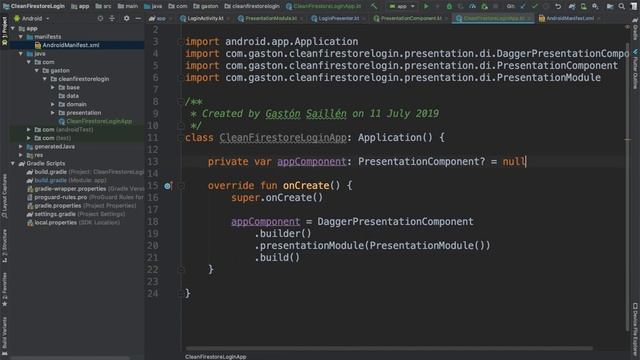Collapse the cleanfirestorelogin package arrow

pos(45,79)
